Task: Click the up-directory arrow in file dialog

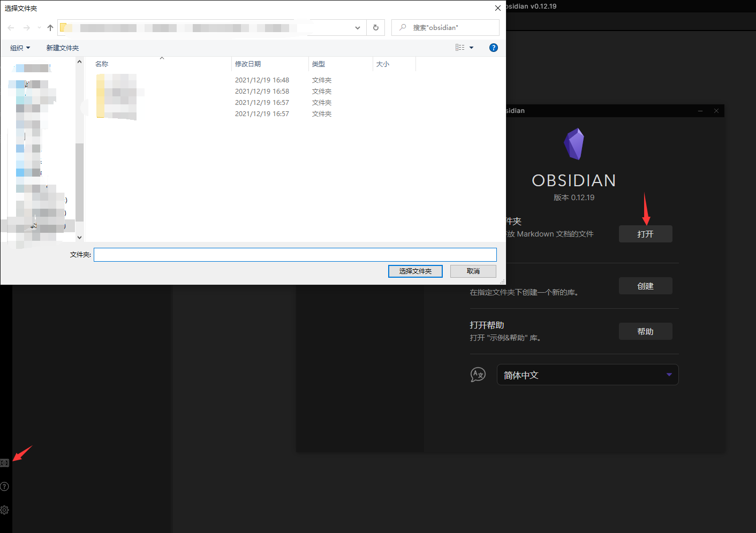Action: pyautogui.click(x=50, y=28)
